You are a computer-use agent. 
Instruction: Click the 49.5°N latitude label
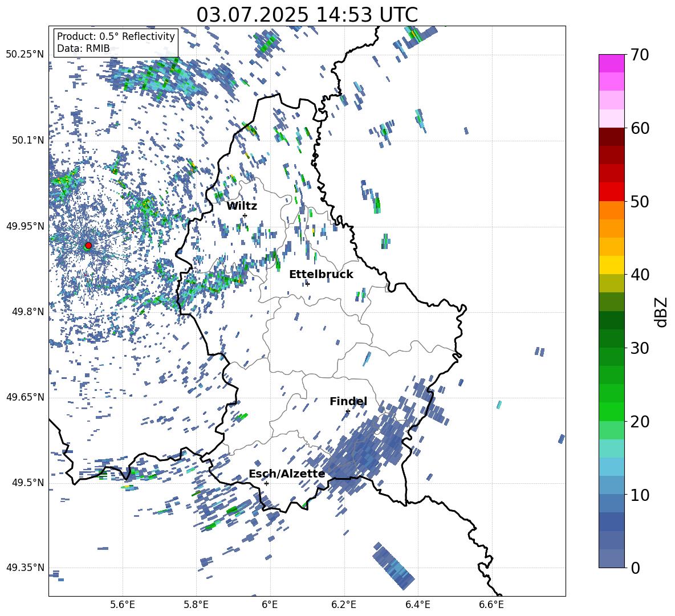(27, 482)
